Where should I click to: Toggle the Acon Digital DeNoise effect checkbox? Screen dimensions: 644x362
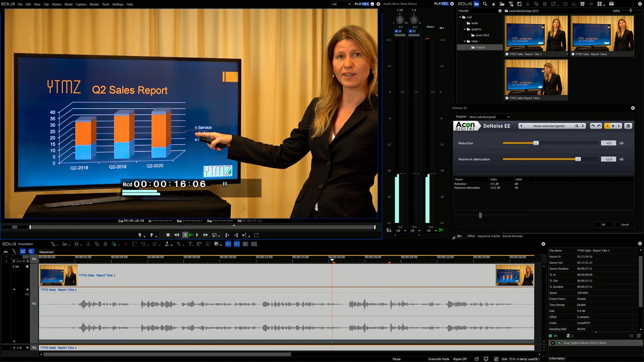click(553, 343)
